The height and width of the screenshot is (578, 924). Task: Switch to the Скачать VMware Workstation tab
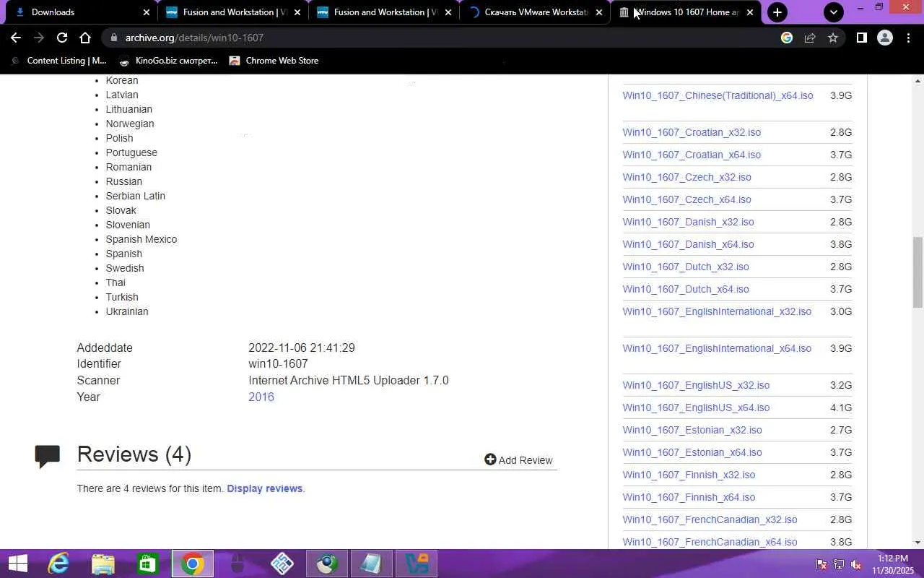click(534, 12)
